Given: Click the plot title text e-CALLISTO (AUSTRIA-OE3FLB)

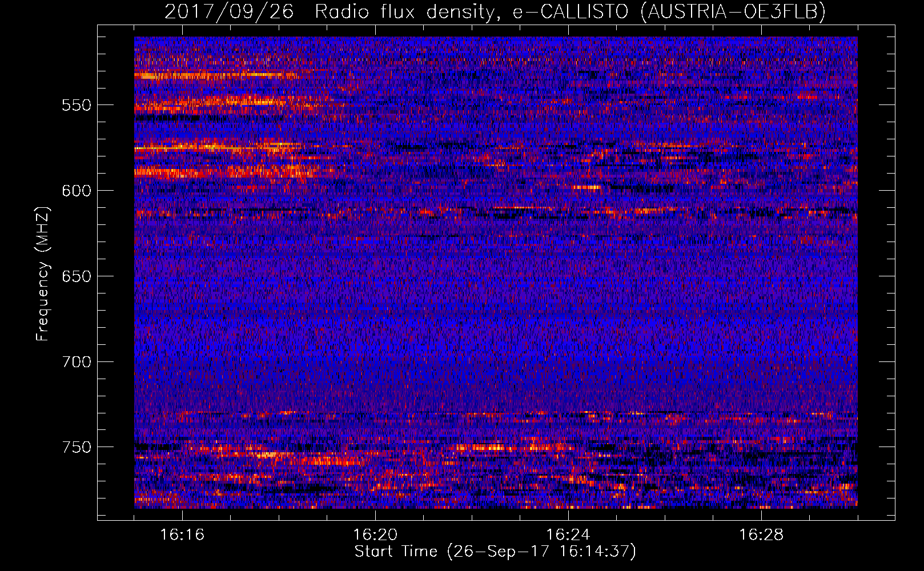Looking at the screenshot, I should [669, 11].
